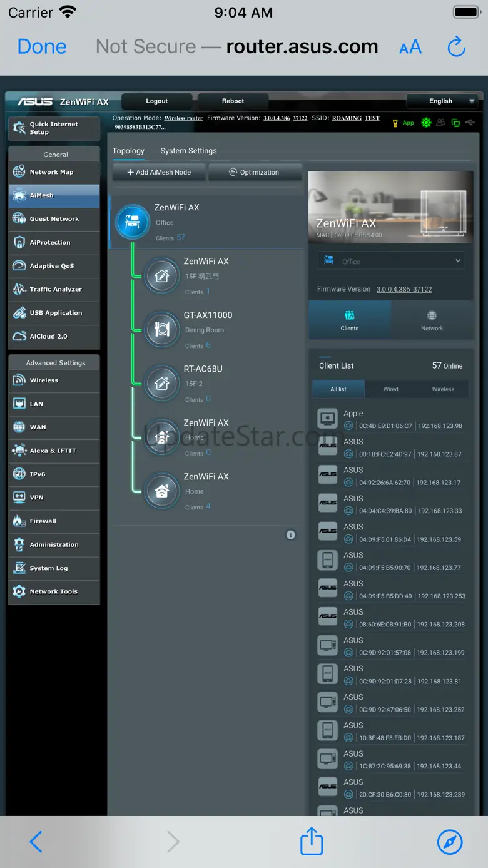Select All list filter

338,389
